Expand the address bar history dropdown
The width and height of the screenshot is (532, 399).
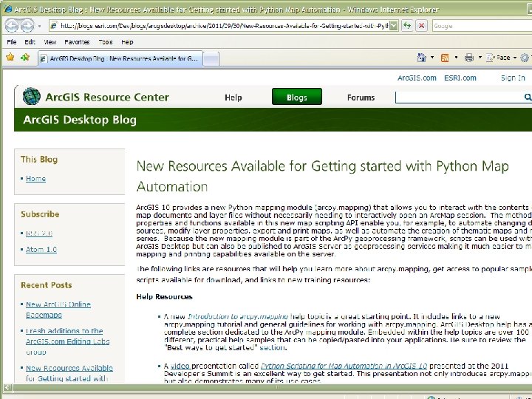[394, 26]
